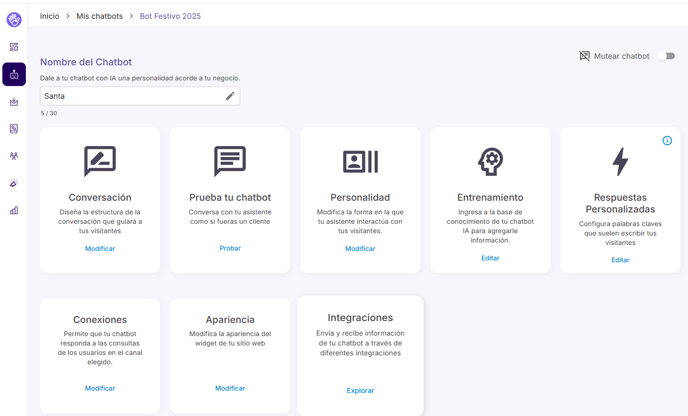Click the info icon on Respuestas Personalizadas card
Screen dimensions: 688x416
[667, 141]
